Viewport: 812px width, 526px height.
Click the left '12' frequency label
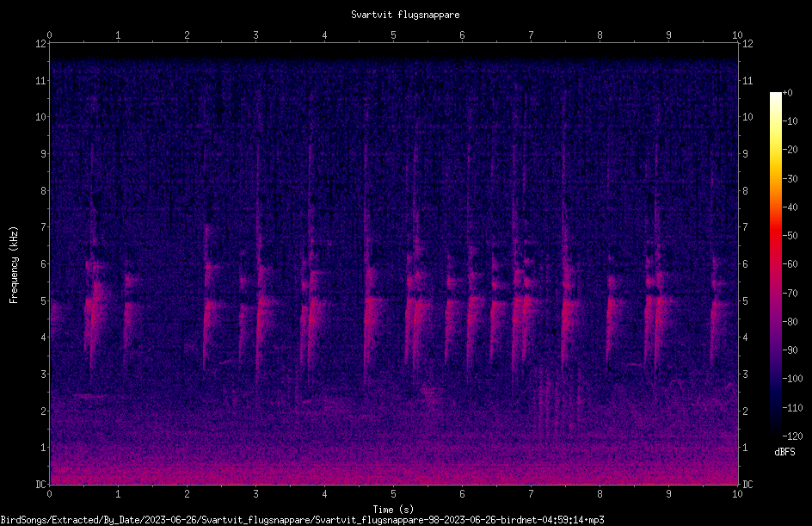coord(40,44)
